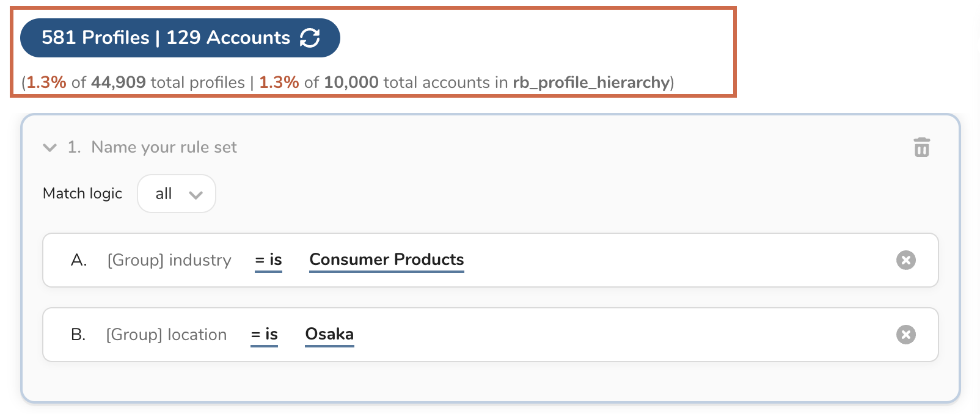The height and width of the screenshot is (414, 980).
Task: Remove the Osaka location condition with X
Action: click(905, 335)
